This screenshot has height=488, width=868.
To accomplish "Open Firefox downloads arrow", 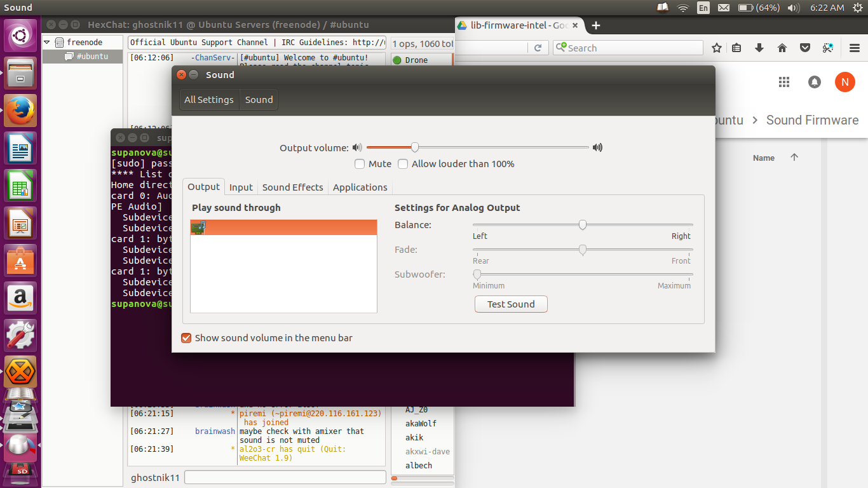I will pos(759,48).
